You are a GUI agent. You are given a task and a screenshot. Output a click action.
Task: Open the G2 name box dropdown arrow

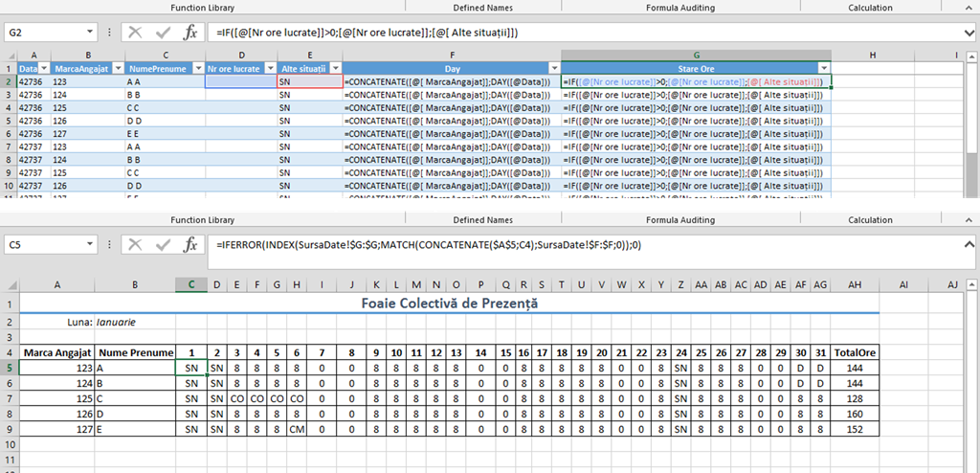(x=90, y=33)
